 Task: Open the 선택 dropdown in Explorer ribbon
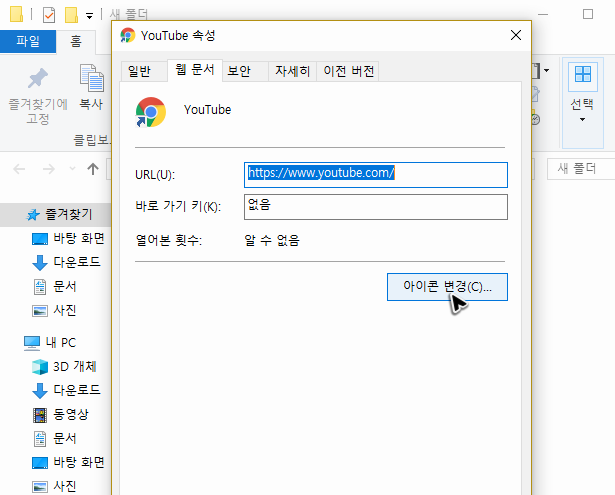click(x=582, y=103)
